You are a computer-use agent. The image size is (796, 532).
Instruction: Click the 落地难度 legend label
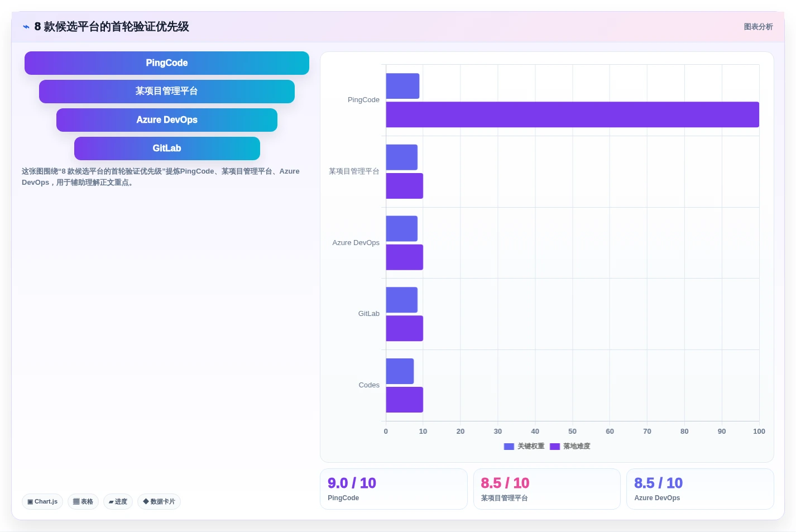(x=577, y=447)
